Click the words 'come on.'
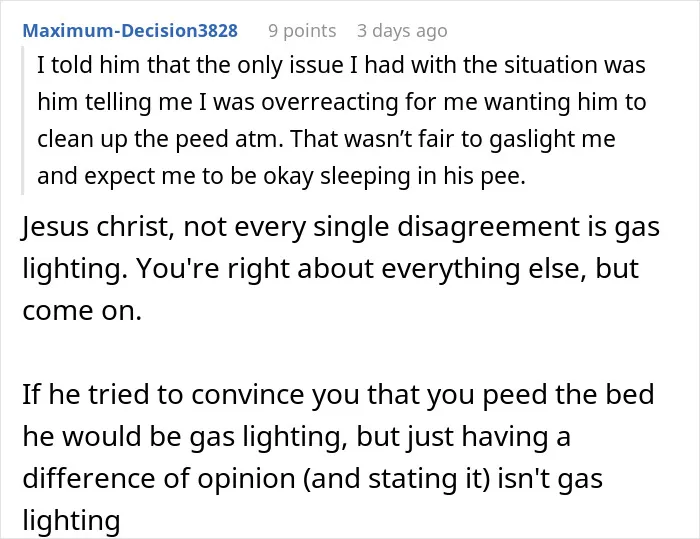This screenshot has height=539, width=700. (x=82, y=311)
